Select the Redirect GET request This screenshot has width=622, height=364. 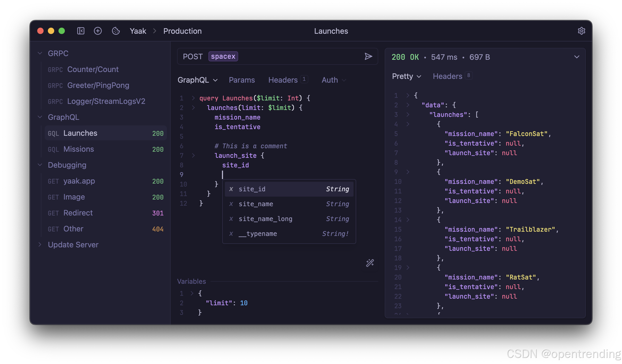[x=78, y=213]
